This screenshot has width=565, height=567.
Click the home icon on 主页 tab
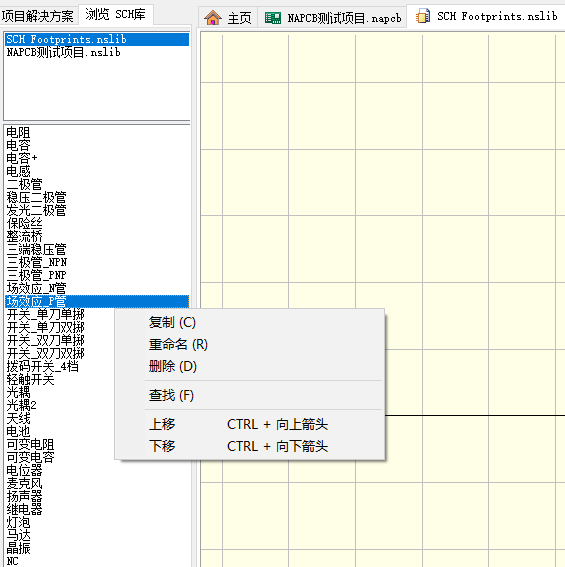pyautogui.click(x=213, y=17)
